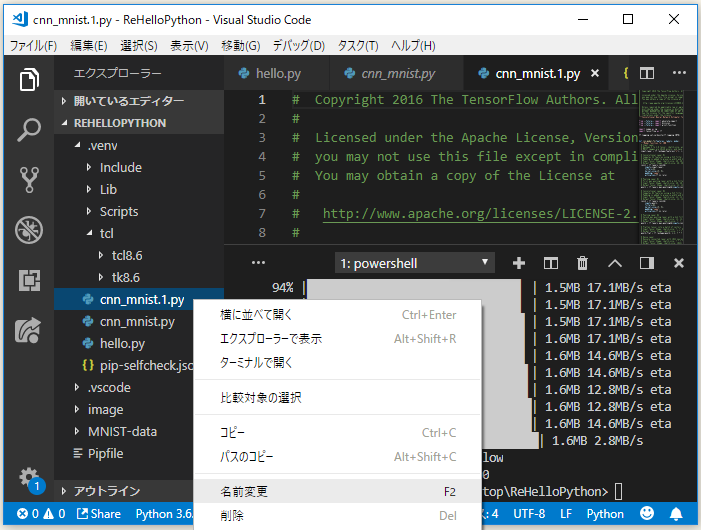701x530 pixels.
Task: Expand the open editors section
Action: coord(139,101)
